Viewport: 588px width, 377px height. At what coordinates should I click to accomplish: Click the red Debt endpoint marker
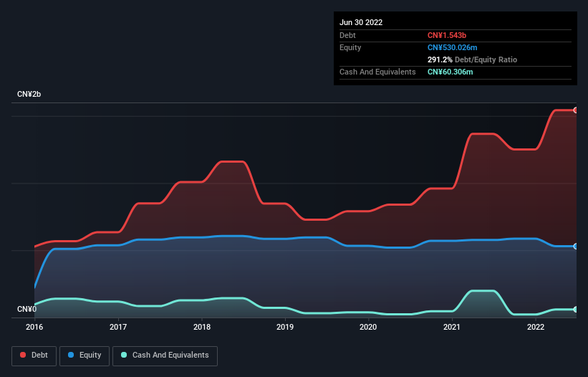576,110
